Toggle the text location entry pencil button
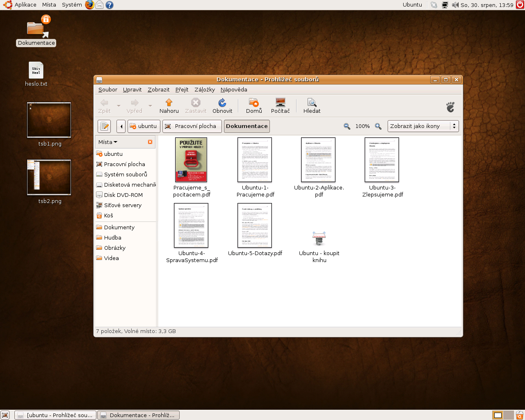525x420 pixels. pos(105,126)
